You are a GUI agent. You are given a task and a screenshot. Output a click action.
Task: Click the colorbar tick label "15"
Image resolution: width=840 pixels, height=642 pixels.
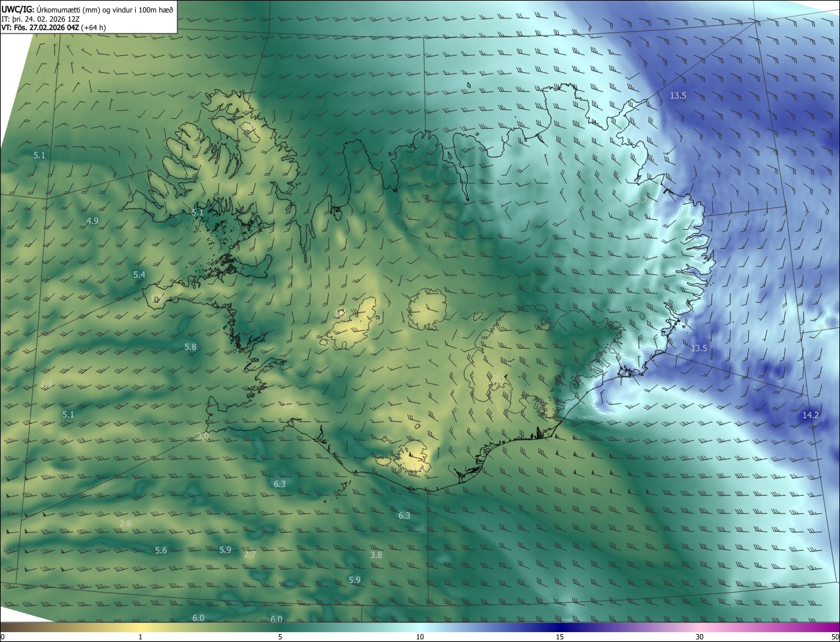[560, 637]
